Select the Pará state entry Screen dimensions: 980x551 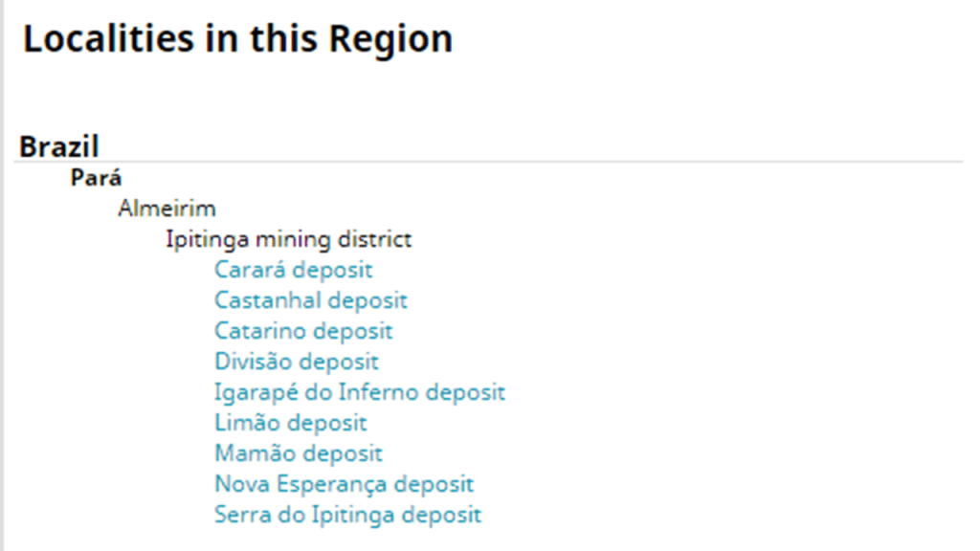96,178
